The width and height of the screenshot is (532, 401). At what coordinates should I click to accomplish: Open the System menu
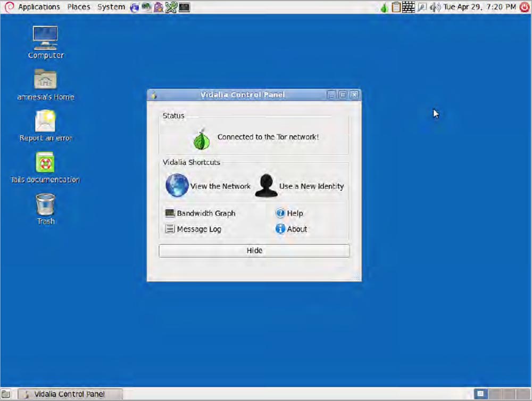[x=111, y=7]
